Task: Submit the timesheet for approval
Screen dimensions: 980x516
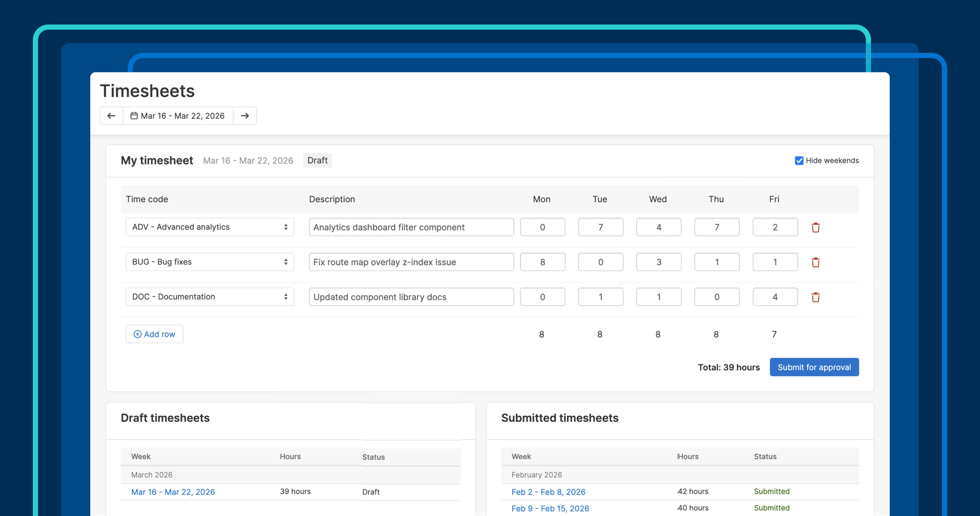Action: [814, 367]
